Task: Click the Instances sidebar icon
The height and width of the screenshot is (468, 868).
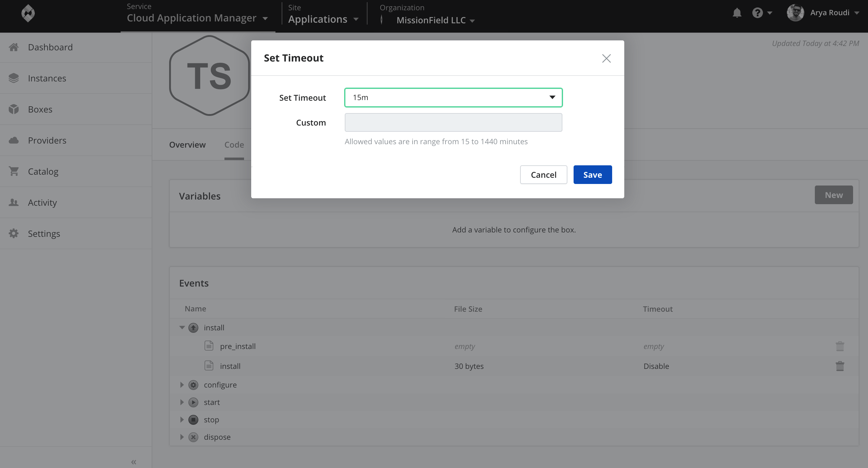Action: (x=14, y=78)
